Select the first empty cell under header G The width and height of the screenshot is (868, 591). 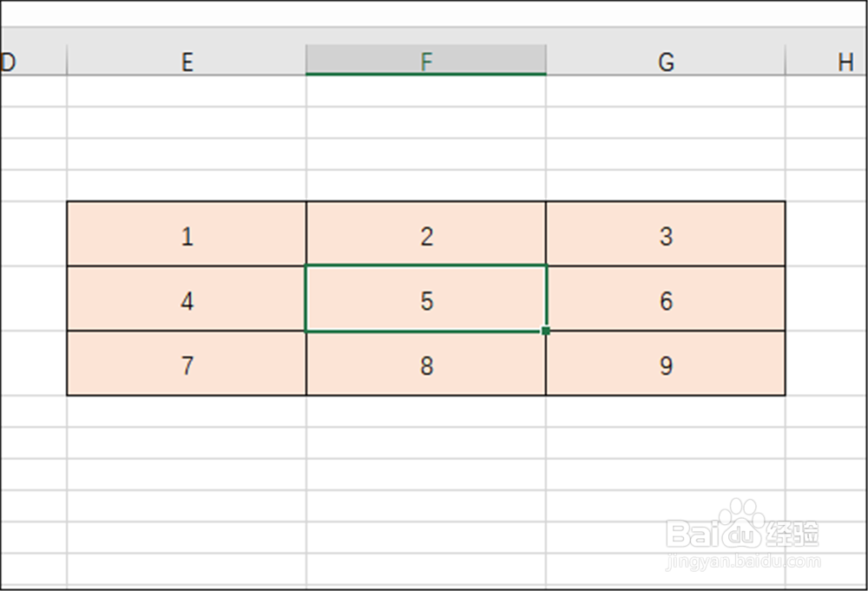point(666,91)
